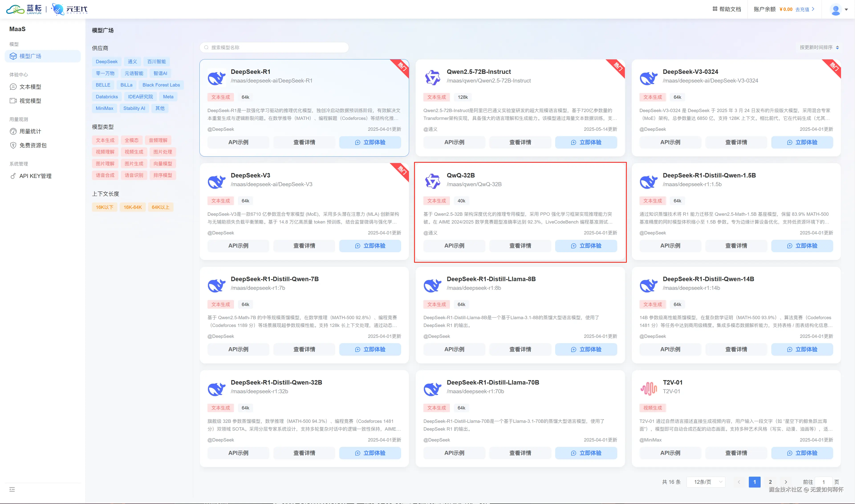Go to the next page arrow
855x504 pixels.
(x=786, y=482)
